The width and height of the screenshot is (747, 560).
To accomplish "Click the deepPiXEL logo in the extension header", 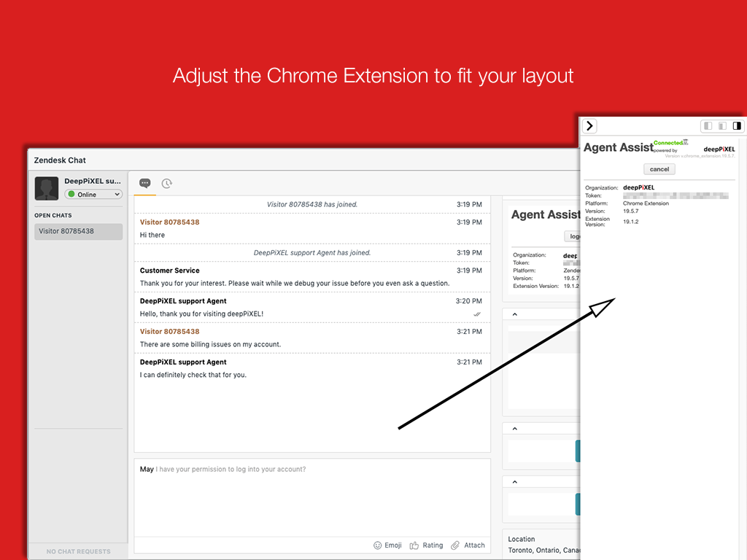I will 719,149.
